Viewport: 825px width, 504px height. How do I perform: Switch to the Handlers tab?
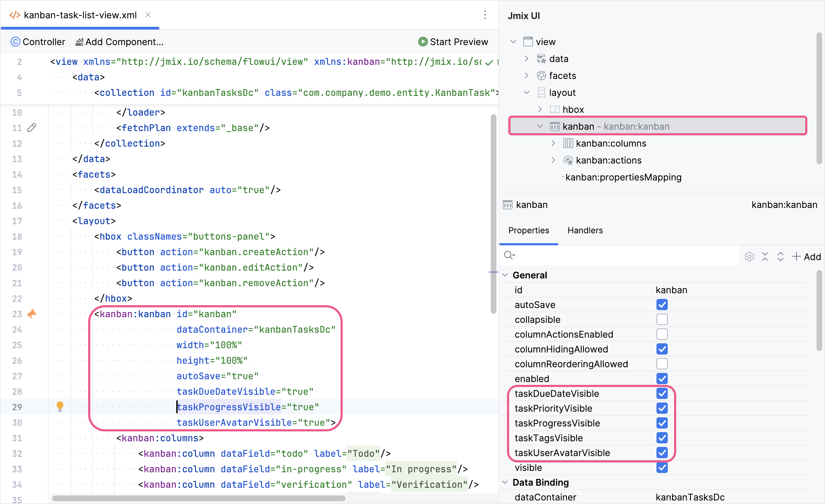coord(585,231)
